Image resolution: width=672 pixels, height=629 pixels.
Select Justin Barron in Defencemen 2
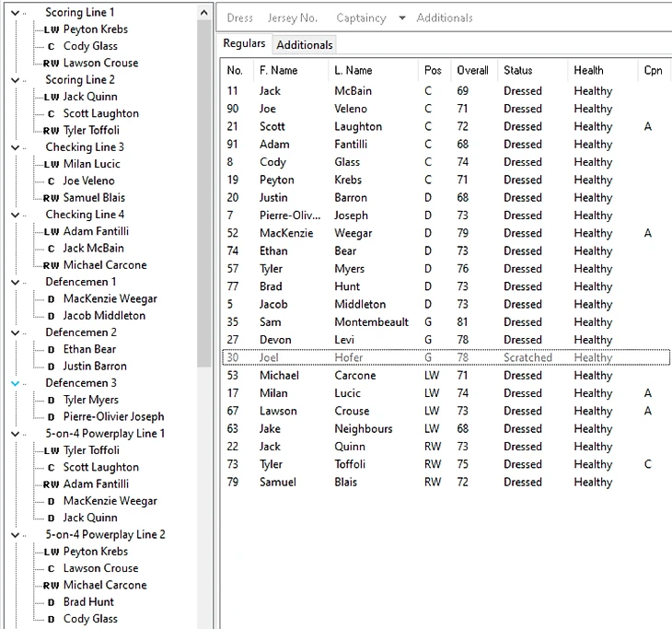(95, 367)
